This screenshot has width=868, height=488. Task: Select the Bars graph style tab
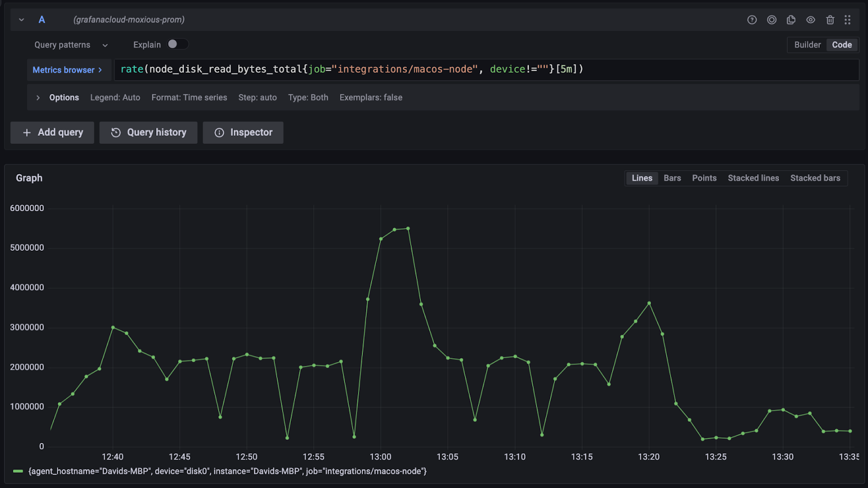[x=672, y=178]
